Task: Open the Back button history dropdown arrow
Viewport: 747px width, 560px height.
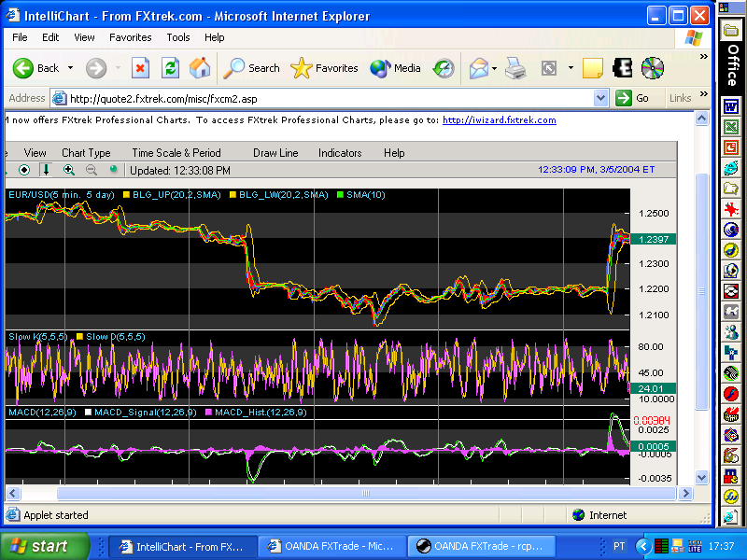Action: [x=71, y=68]
